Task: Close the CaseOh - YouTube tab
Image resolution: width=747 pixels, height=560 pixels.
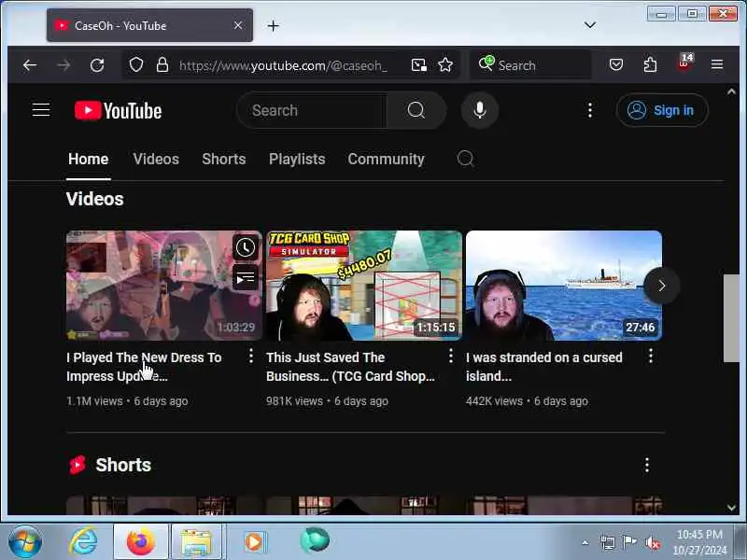Action: [x=238, y=25]
